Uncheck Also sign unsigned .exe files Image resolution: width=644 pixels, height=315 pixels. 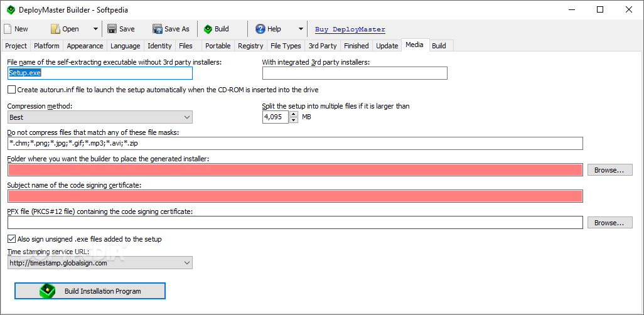coord(11,239)
